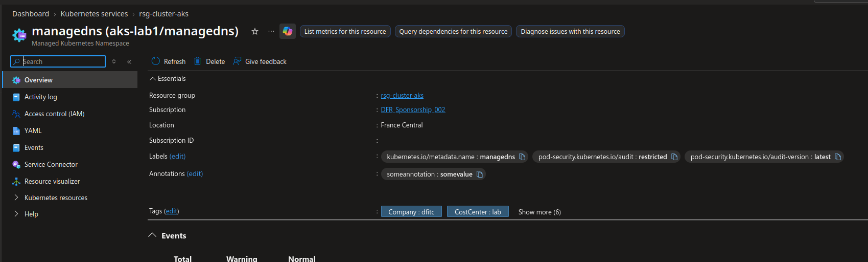This screenshot has width=868, height=262.
Task: Edit the Labels via edit link
Action: (x=177, y=156)
